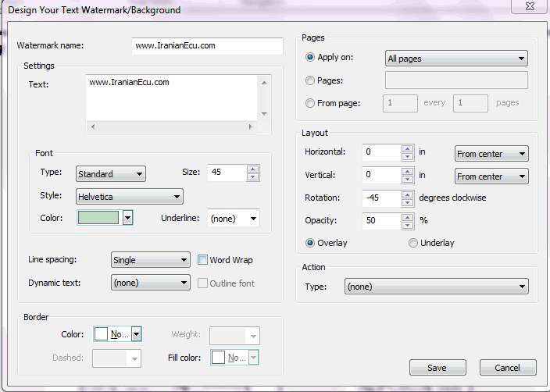Enable the Word Wrap checkbox
Image resolution: width=550 pixels, height=392 pixels.
(x=202, y=260)
